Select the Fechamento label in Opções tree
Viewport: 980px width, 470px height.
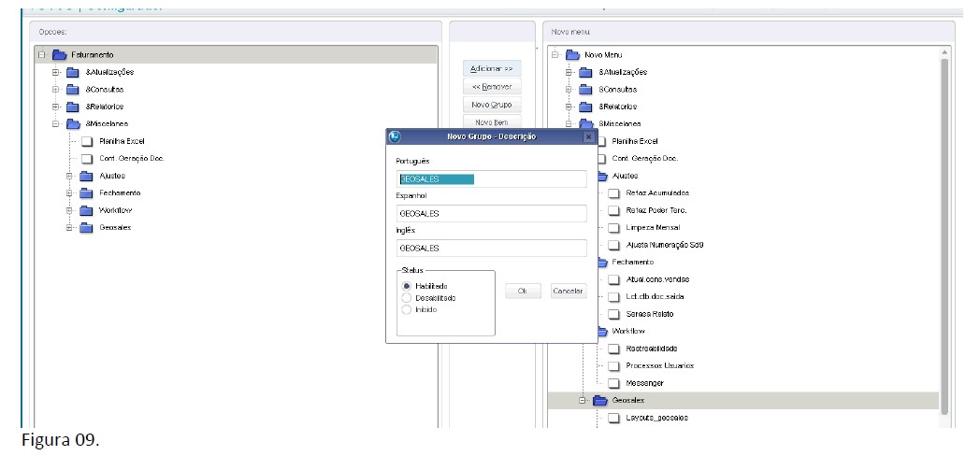(120, 193)
